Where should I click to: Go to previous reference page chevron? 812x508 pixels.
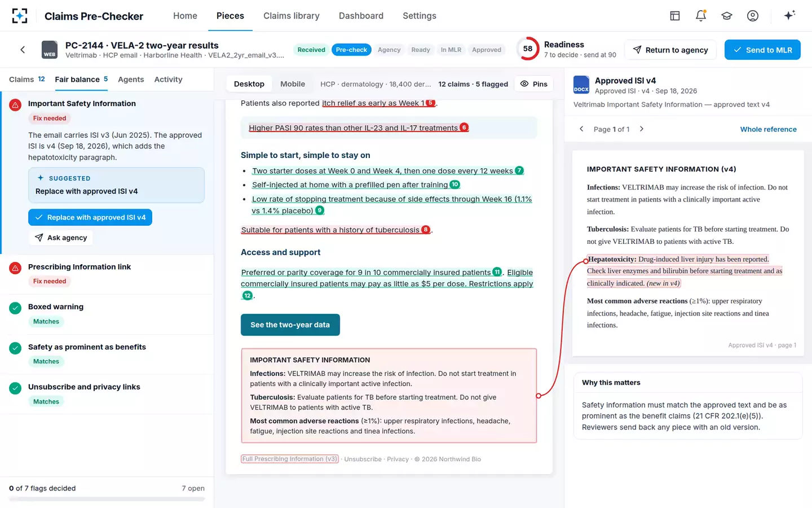click(582, 129)
